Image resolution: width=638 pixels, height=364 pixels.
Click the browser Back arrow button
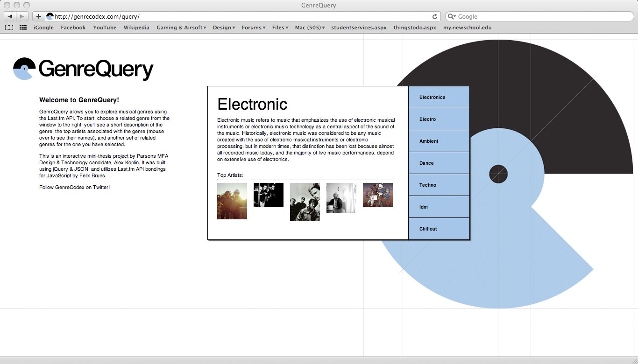[10, 16]
